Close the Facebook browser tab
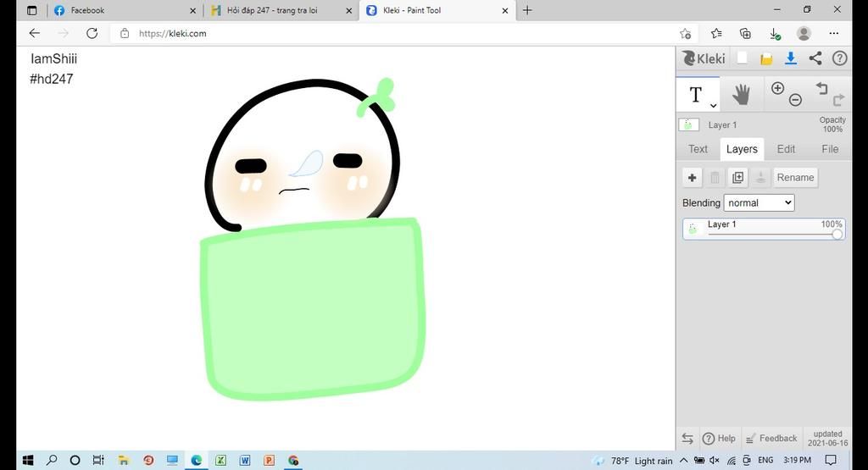This screenshot has height=470, width=868. (192, 10)
